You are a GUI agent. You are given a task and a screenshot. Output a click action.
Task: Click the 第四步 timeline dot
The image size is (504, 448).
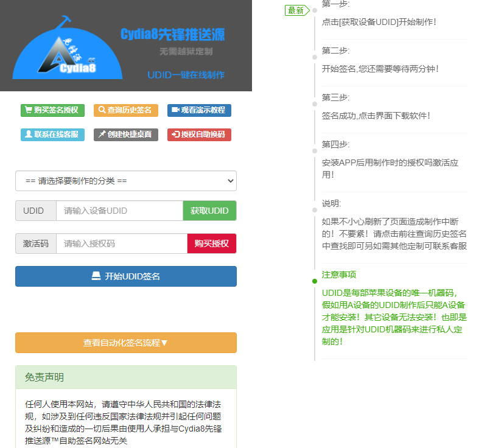coord(315,151)
